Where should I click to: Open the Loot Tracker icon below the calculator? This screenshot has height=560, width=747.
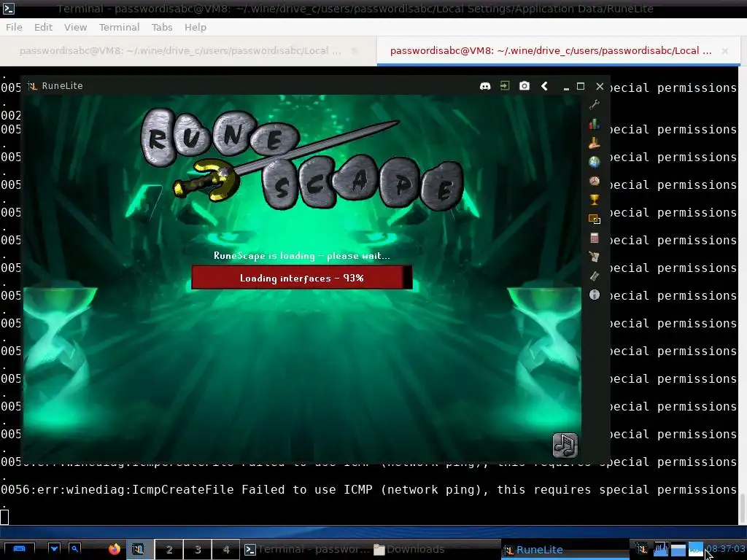[x=594, y=257]
